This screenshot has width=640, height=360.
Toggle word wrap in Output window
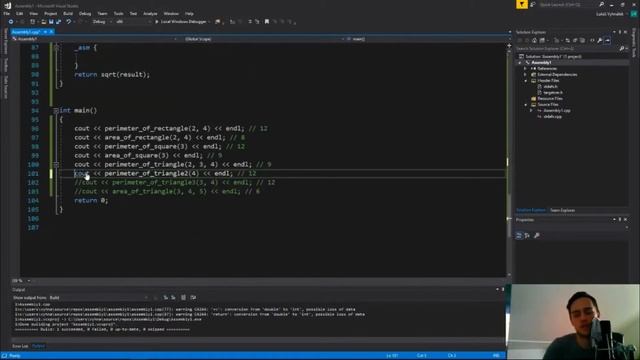[x=193, y=298]
